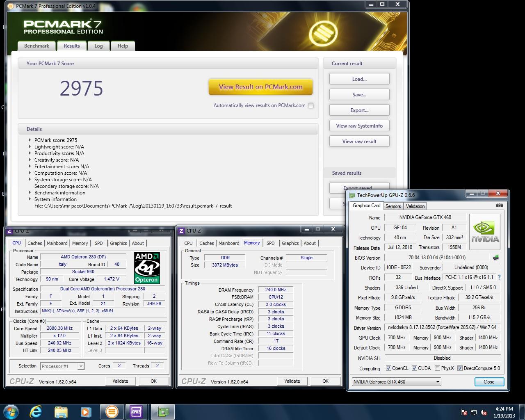The width and height of the screenshot is (525, 420).
Task: Click the result file path text line
Action: click(133, 206)
